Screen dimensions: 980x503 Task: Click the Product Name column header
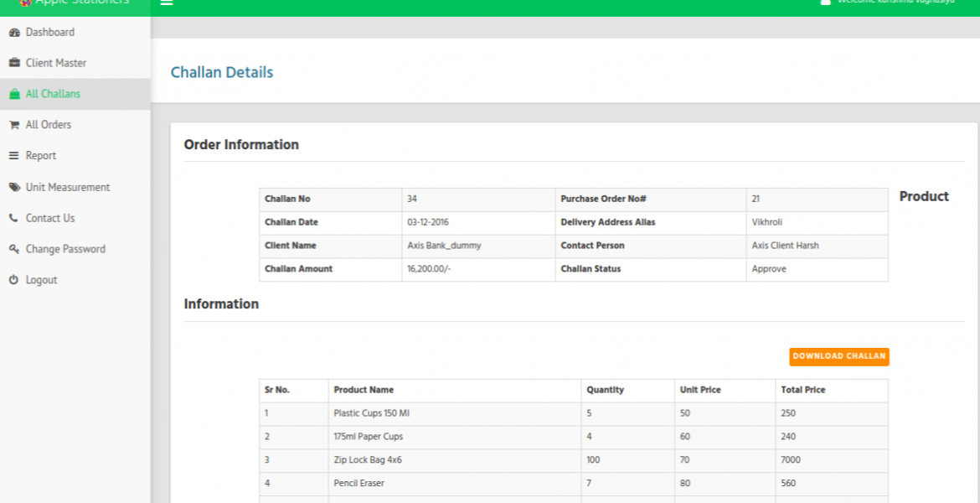point(364,390)
